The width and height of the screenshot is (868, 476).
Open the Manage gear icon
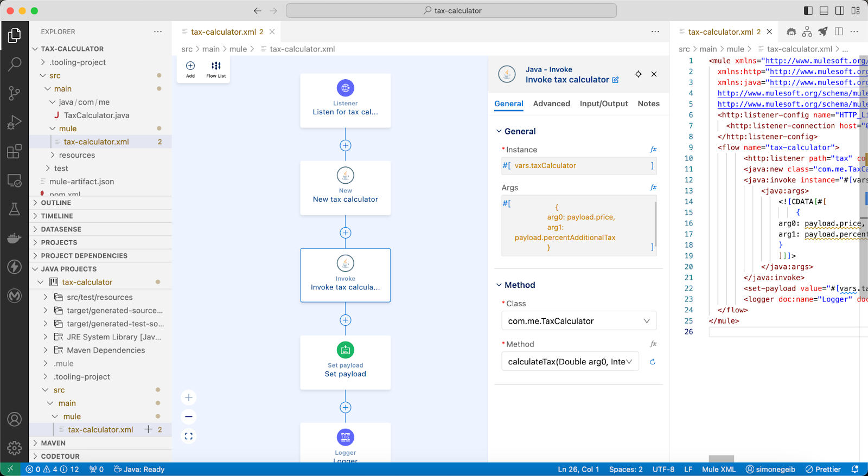pyautogui.click(x=15, y=448)
